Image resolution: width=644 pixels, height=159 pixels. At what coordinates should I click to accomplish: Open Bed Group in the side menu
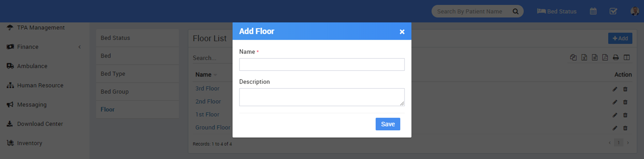coord(114,92)
